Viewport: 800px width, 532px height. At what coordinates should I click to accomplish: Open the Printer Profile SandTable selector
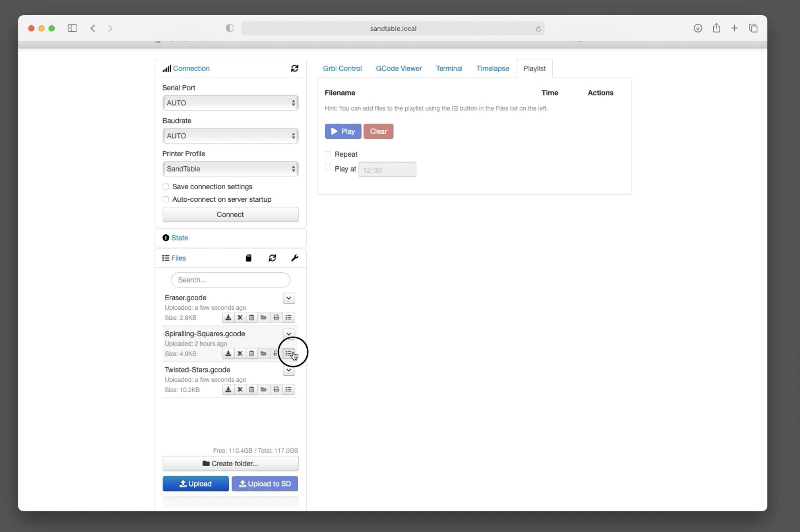tap(230, 169)
